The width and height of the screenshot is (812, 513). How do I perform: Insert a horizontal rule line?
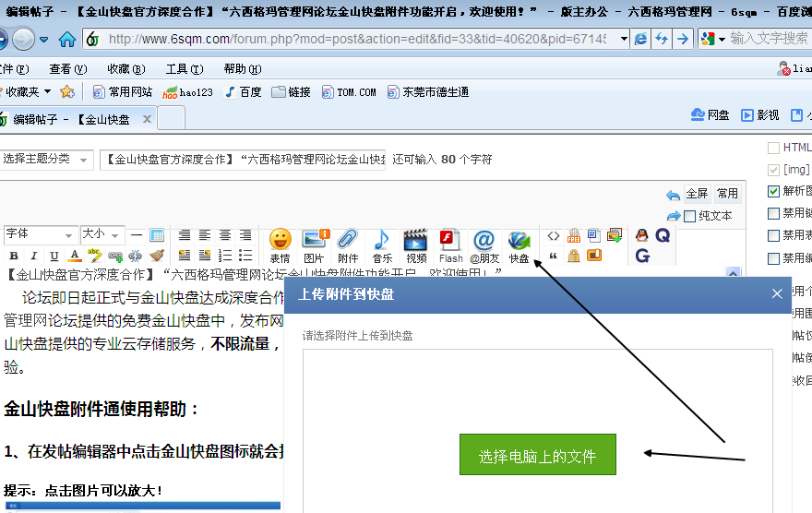click(137, 235)
